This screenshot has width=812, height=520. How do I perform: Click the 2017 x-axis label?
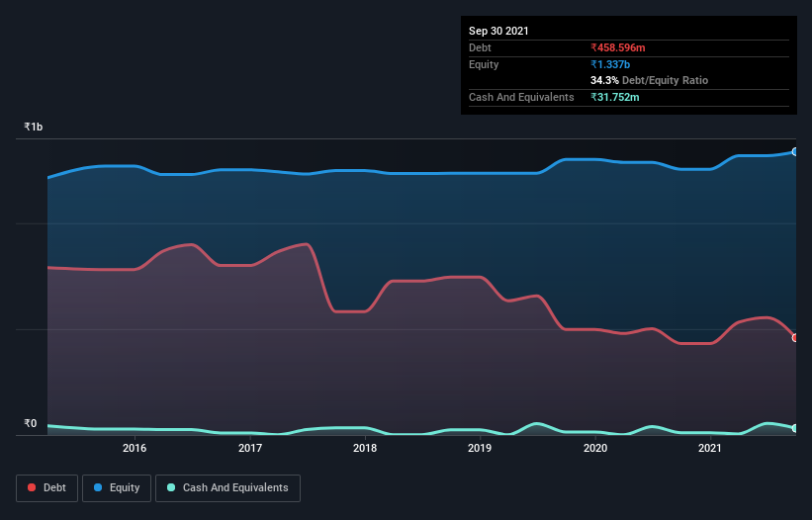pyautogui.click(x=250, y=448)
